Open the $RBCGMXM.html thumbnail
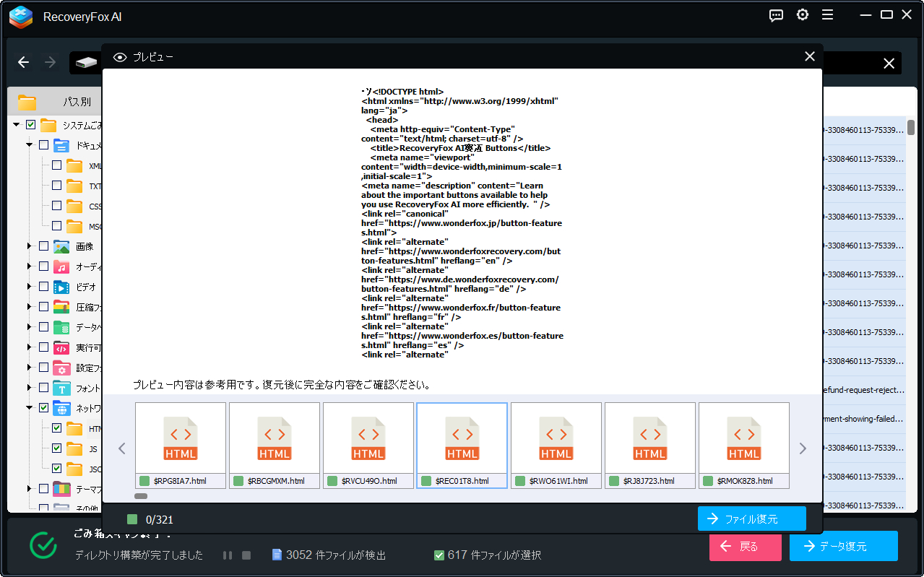This screenshot has height=577, width=924. (275, 446)
